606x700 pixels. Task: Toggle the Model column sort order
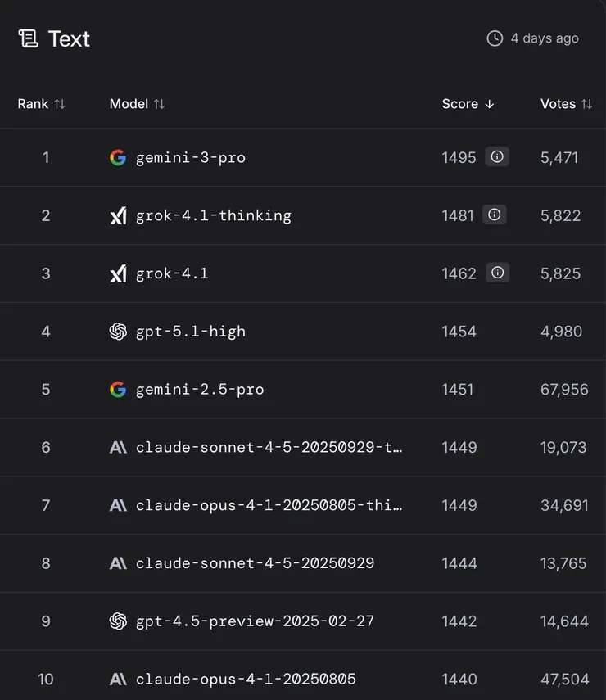point(137,104)
